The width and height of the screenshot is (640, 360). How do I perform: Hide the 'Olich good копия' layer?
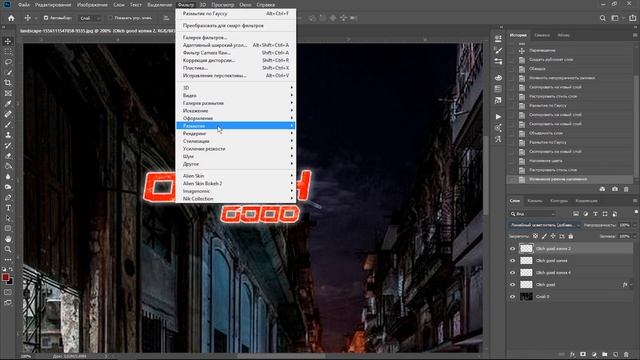[x=513, y=260]
